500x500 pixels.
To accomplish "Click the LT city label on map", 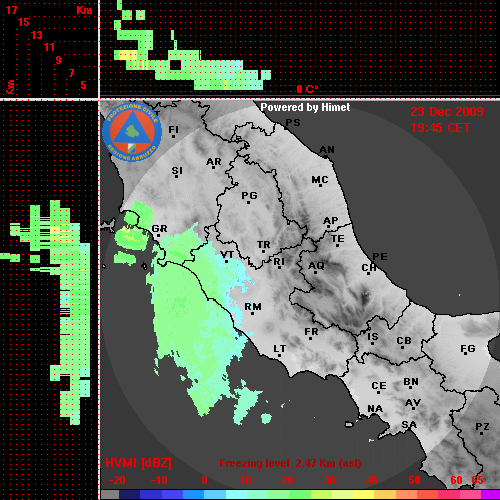I will (280, 349).
